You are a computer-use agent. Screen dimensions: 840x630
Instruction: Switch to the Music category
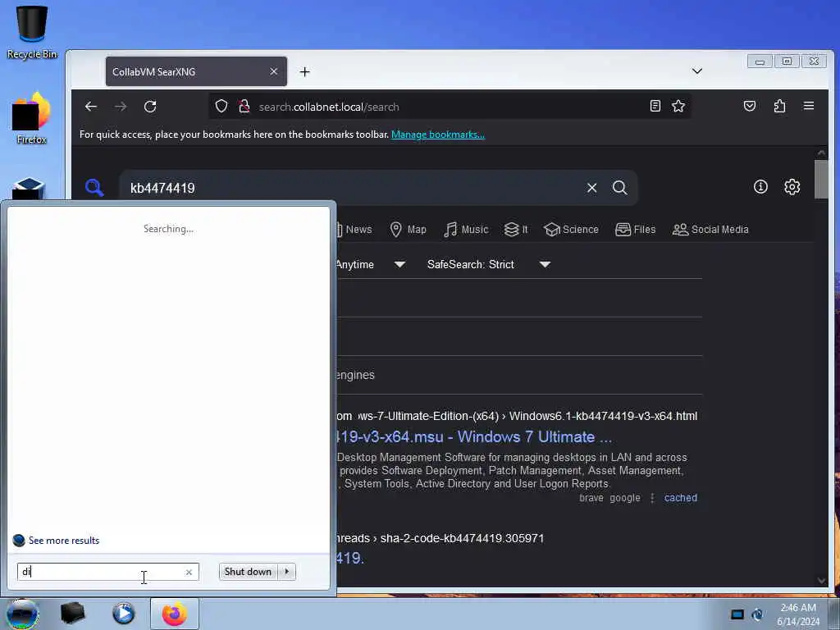[466, 230]
